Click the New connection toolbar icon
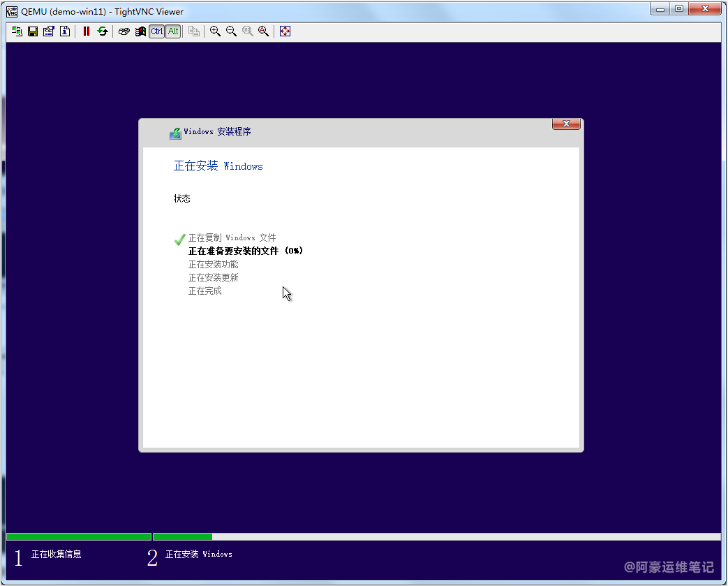Viewport: 728px width, 586px height. (x=17, y=31)
